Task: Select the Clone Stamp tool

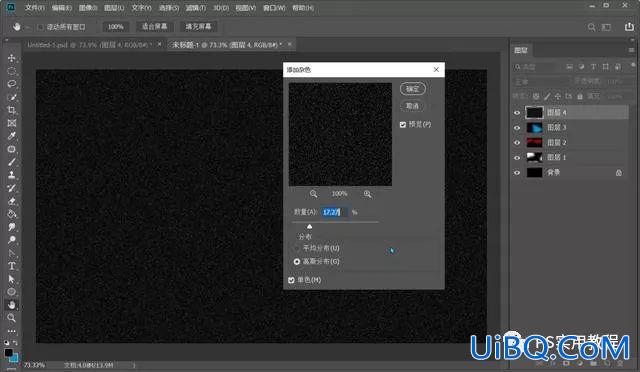Action: click(11, 175)
